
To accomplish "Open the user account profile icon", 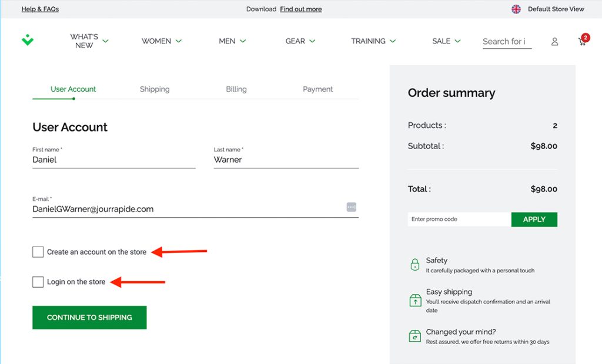I will pos(554,42).
